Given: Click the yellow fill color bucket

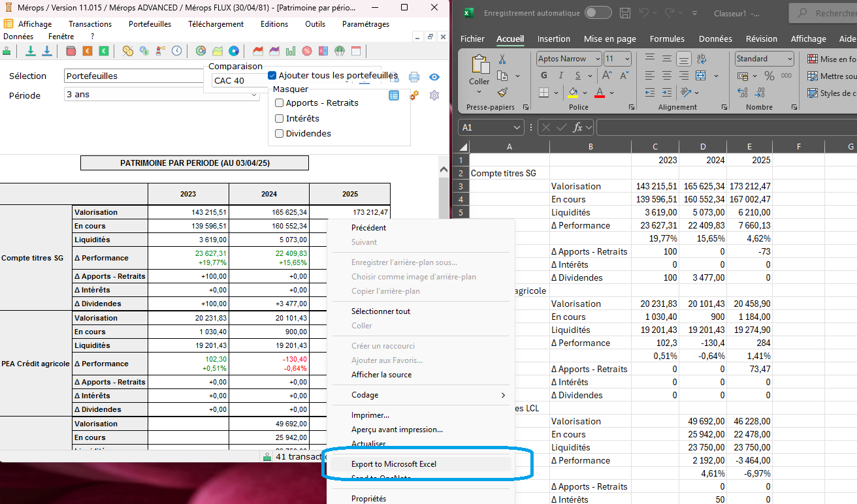Looking at the screenshot, I should (573, 93).
